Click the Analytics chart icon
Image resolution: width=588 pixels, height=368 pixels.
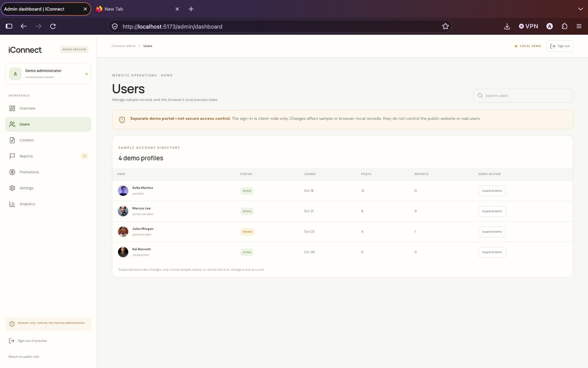click(12, 204)
